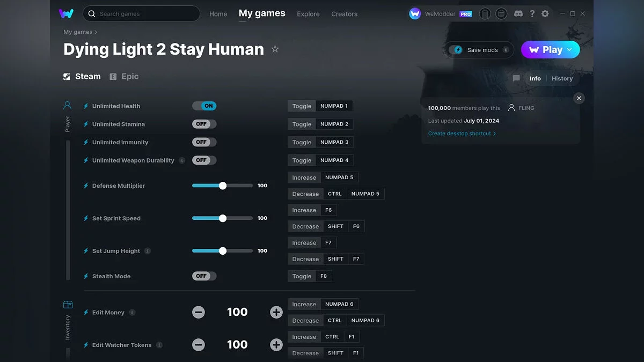The image size is (644, 362).
Task: Click the Increase NUMPAD 5 hotkey button
Action: (323, 178)
